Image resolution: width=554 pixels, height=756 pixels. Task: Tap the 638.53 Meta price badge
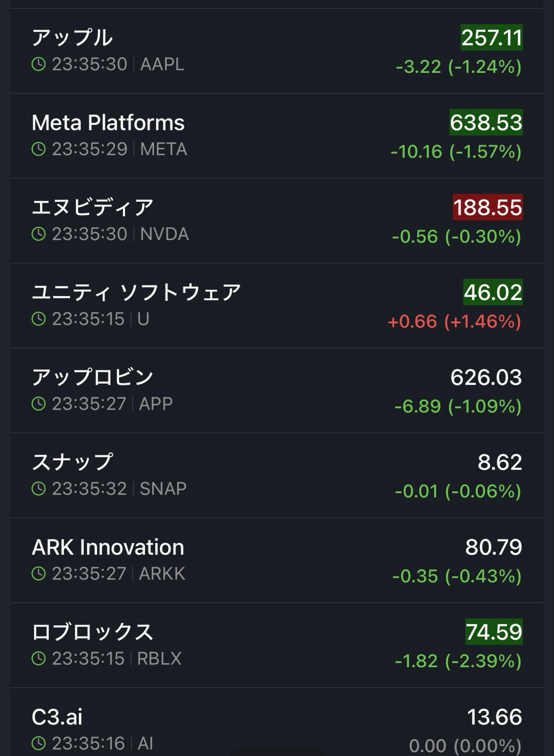485,122
